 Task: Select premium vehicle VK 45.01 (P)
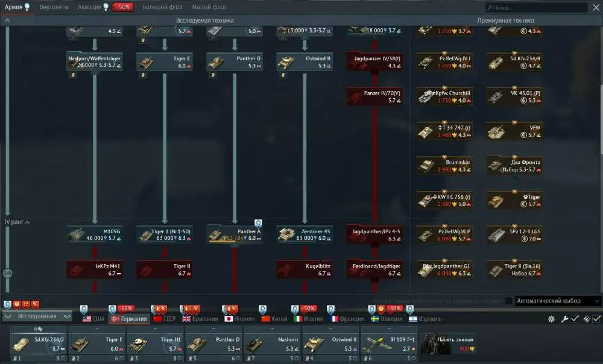(x=515, y=96)
